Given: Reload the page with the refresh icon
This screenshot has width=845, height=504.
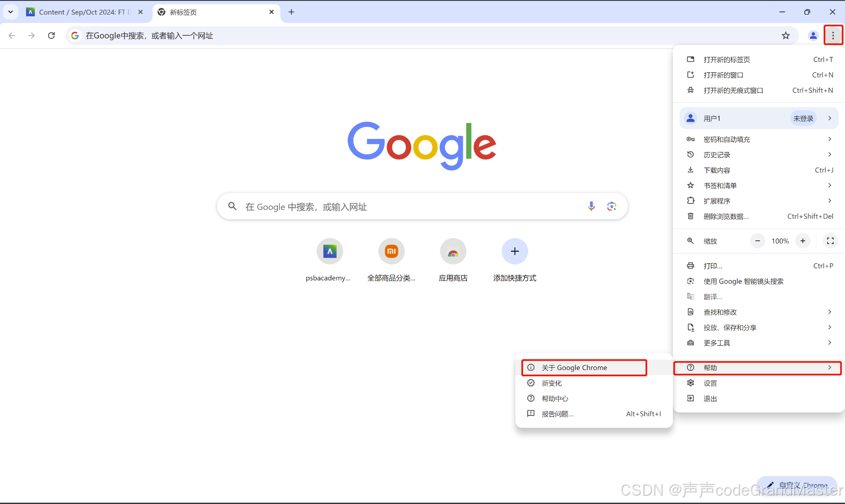Looking at the screenshot, I should coord(52,35).
